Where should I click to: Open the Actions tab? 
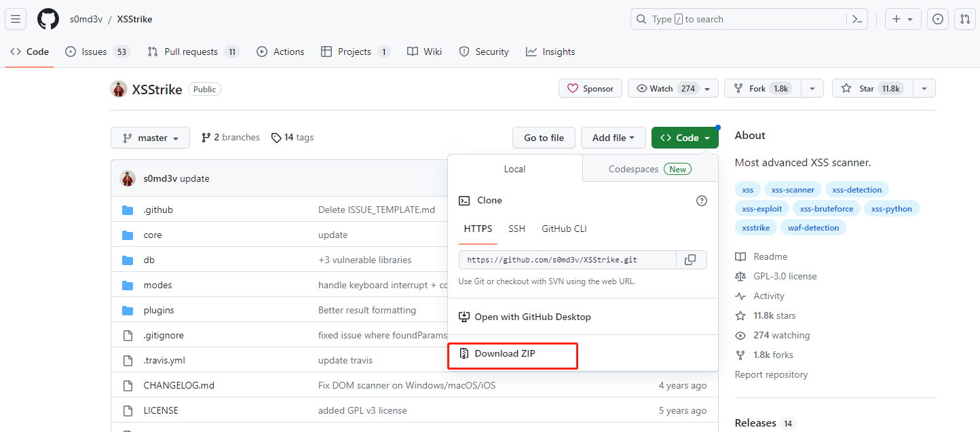tap(281, 52)
